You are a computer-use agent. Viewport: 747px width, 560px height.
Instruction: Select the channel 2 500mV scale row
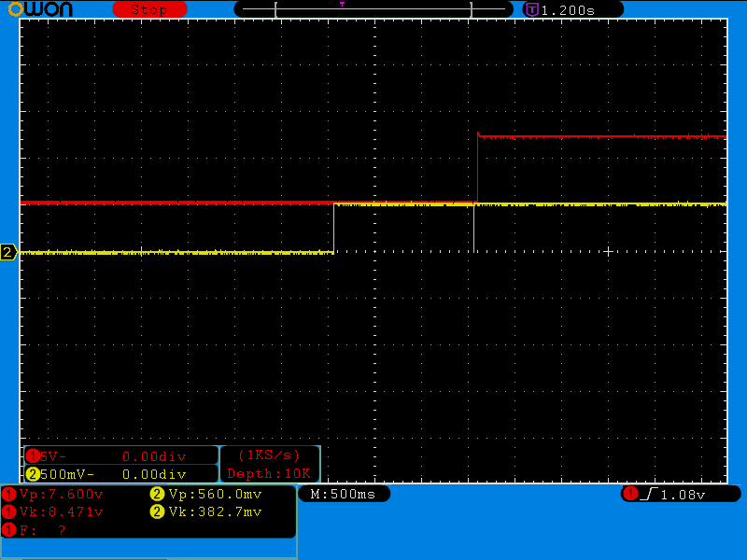point(121,474)
